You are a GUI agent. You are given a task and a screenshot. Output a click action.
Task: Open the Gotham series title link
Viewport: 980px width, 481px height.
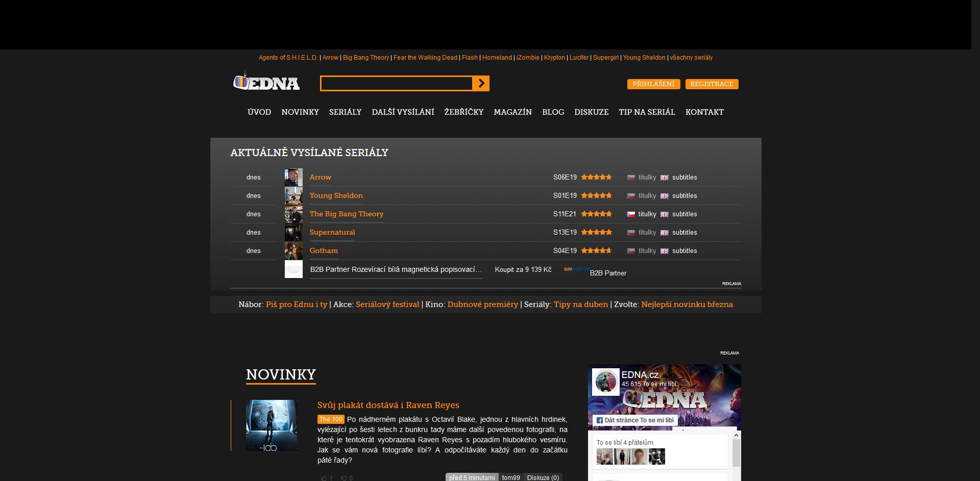pos(324,250)
